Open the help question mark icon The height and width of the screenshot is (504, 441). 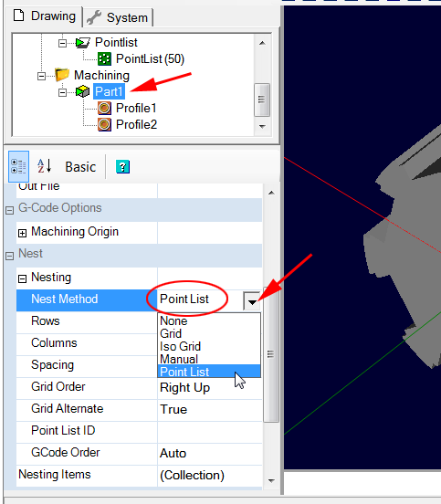click(122, 166)
